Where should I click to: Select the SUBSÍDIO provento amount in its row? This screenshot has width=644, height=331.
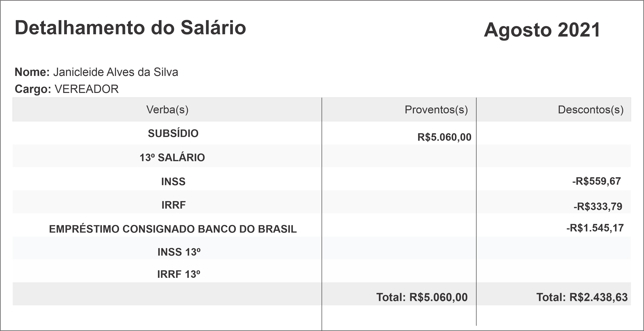444,137
